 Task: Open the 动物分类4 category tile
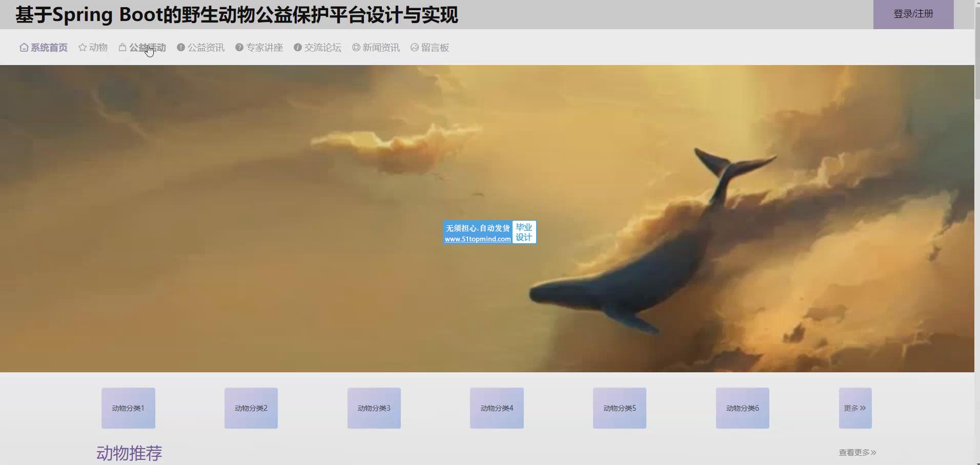497,408
